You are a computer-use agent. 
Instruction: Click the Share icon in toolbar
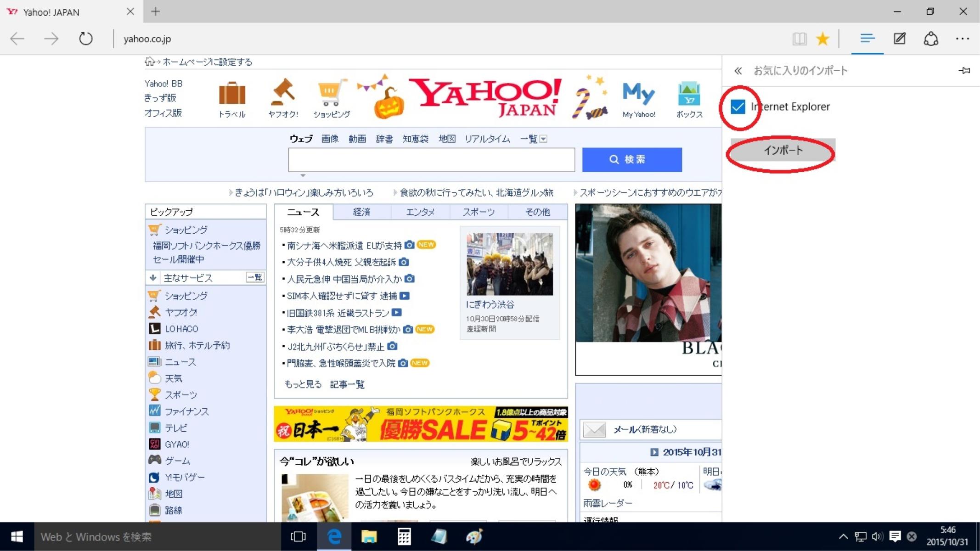point(931,39)
